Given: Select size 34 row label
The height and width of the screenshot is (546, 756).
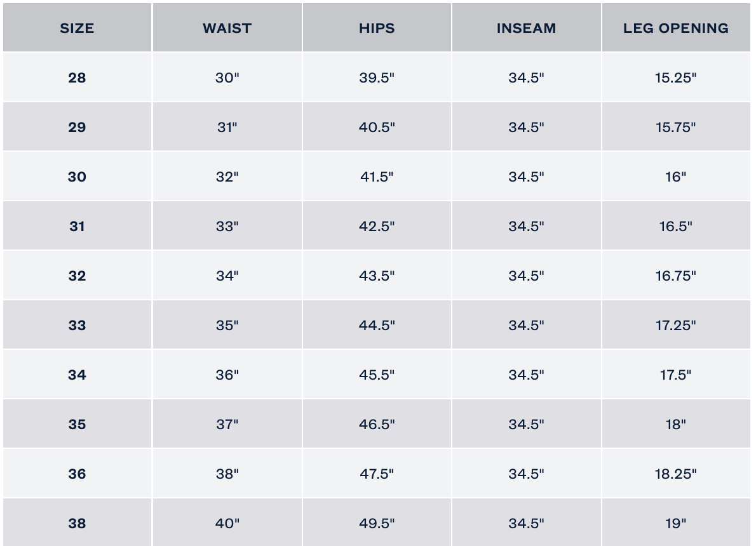Looking at the screenshot, I should pyautogui.click(x=77, y=375).
